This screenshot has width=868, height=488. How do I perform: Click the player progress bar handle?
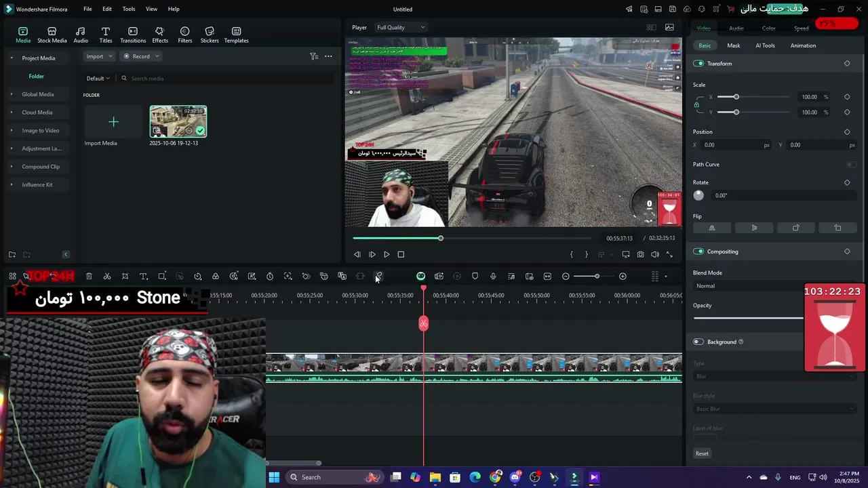[x=441, y=239]
